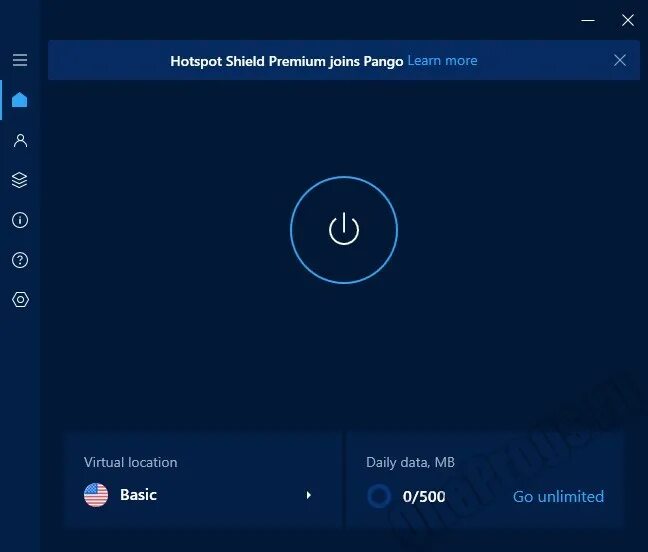The image size is (648, 552).
Task: Minimize the Hotspot Shield window
Action: point(588,20)
